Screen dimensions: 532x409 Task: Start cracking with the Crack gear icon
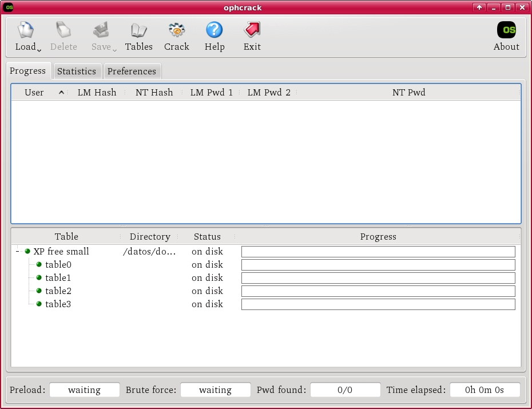point(176,30)
